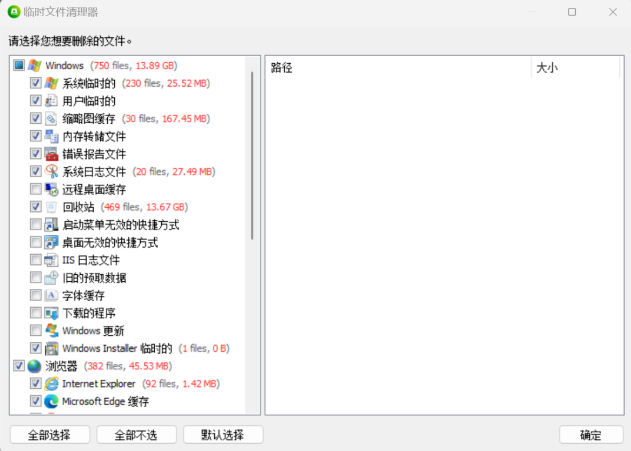Click the 大小 column header
631x451 pixels.
pyautogui.click(x=575, y=67)
